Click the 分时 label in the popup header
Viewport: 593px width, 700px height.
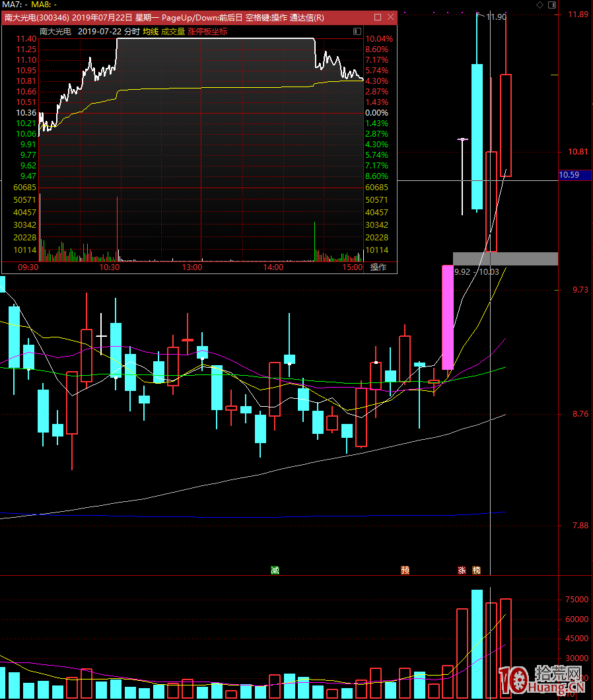click(131, 31)
